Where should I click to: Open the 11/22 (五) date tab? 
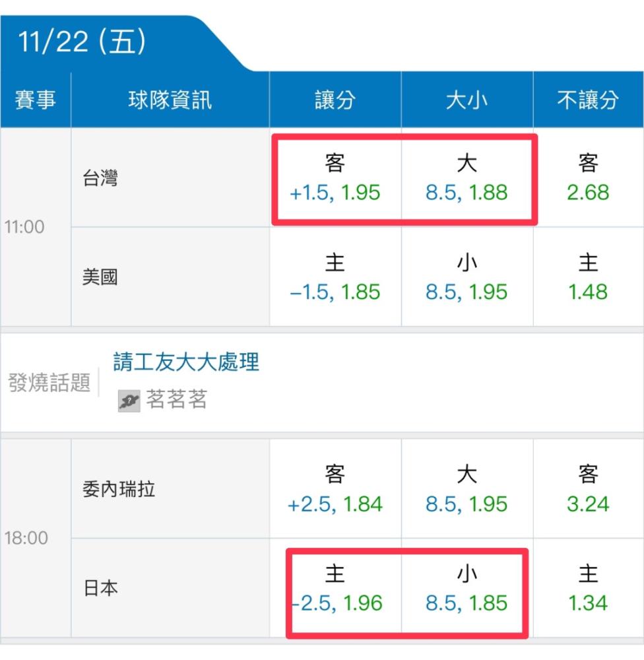pyautogui.click(x=82, y=42)
